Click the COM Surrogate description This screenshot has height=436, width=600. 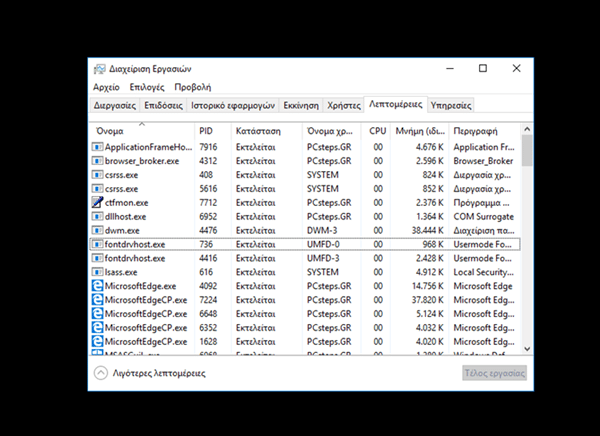484,217
